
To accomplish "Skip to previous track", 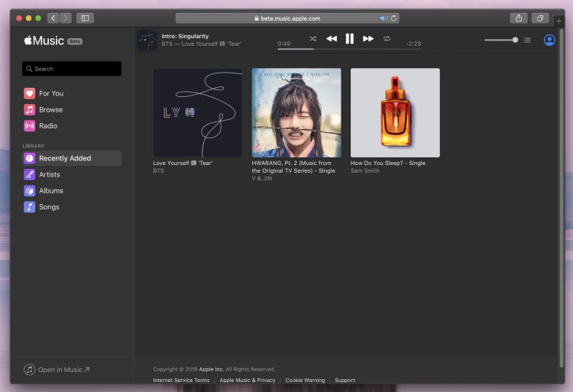I will (332, 38).
